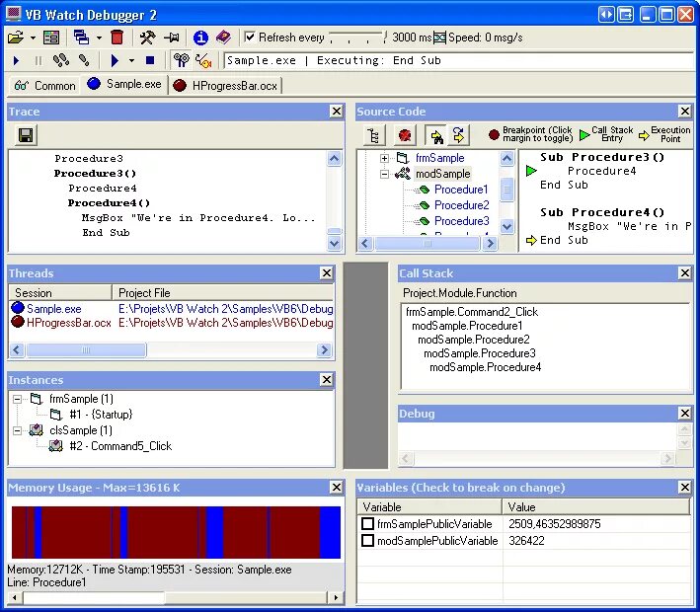Click the Source Code tree scroll right arrow
This screenshot has width=700, height=612.
490,243
